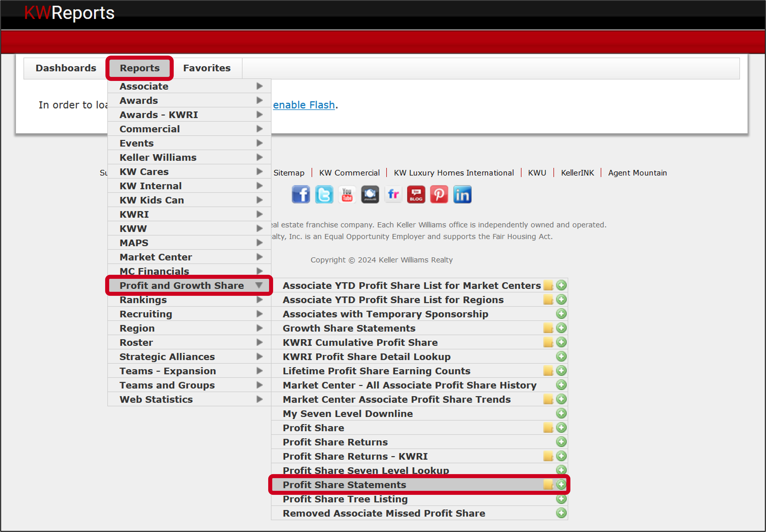This screenshot has width=766, height=532.
Task: Open the Favorites tab
Action: point(207,68)
